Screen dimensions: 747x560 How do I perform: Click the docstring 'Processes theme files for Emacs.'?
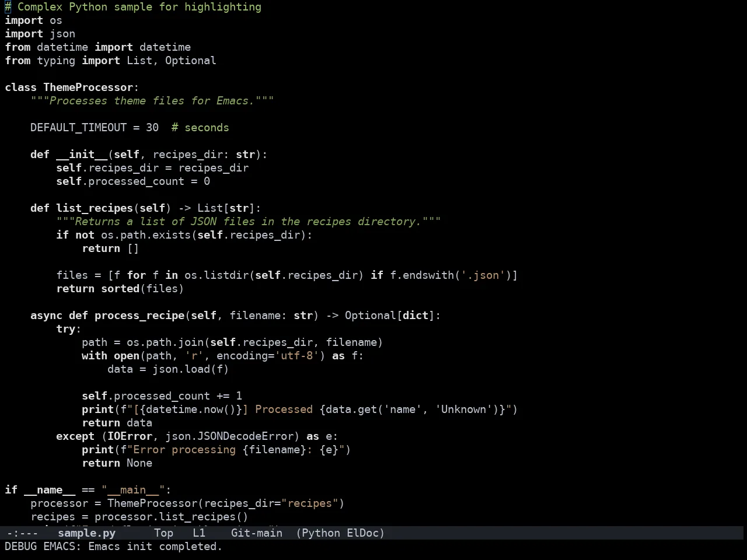pos(152,101)
